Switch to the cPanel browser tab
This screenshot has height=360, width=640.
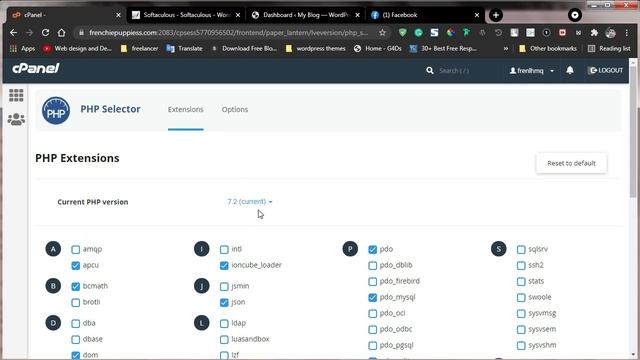[65, 15]
